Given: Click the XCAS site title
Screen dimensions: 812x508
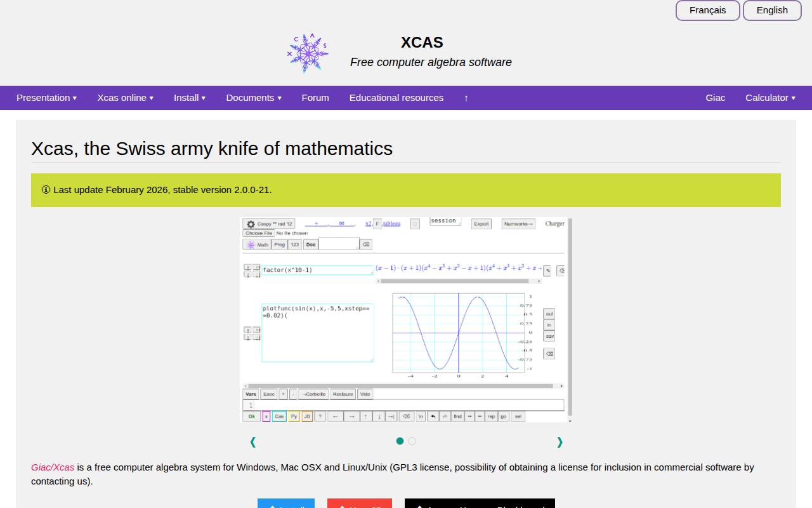Looking at the screenshot, I should [422, 43].
